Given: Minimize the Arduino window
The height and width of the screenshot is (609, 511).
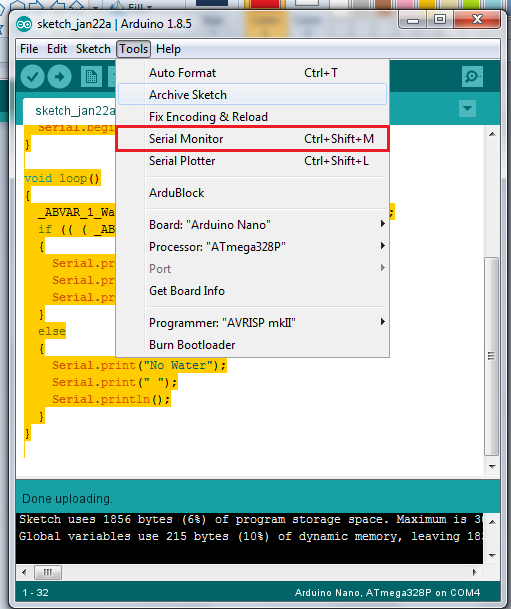Looking at the screenshot, I should click(413, 20).
